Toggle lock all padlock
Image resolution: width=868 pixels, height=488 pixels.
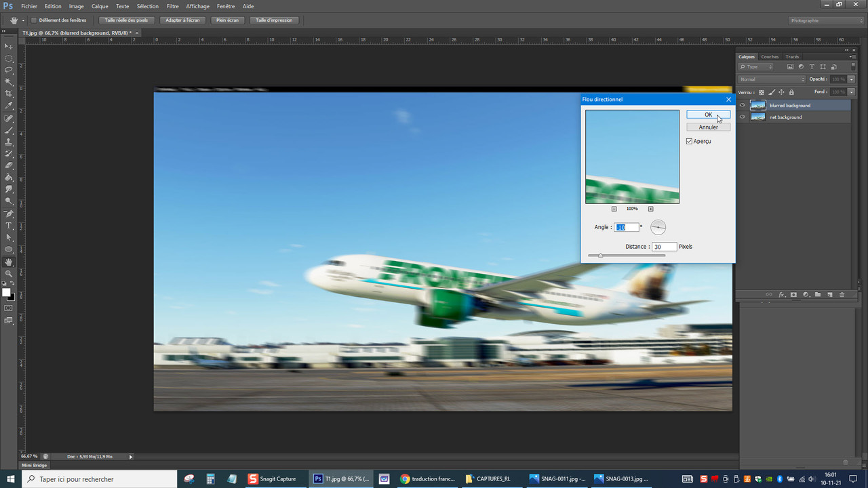(791, 92)
